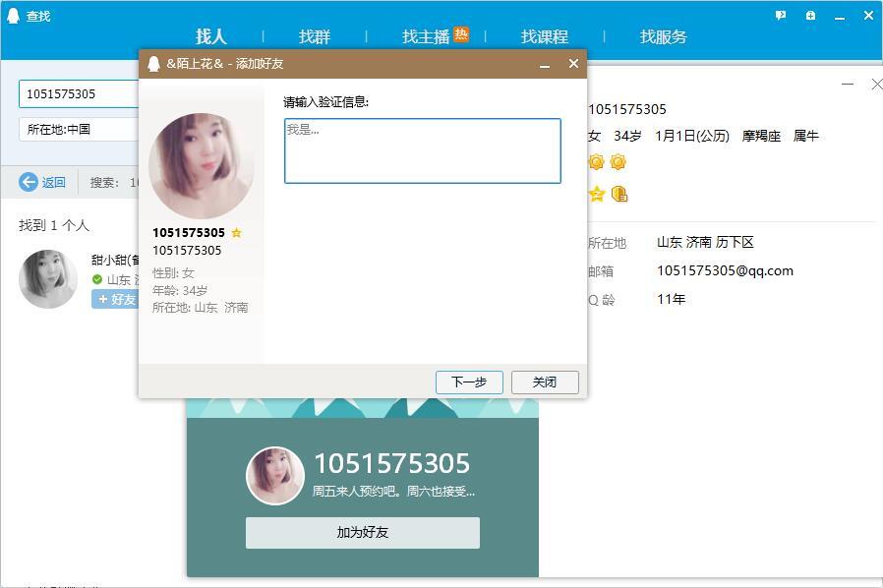The image size is (883, 588).
Task: Click the gold shield badge icon in the profile panel
Action: tap(619, 195)
